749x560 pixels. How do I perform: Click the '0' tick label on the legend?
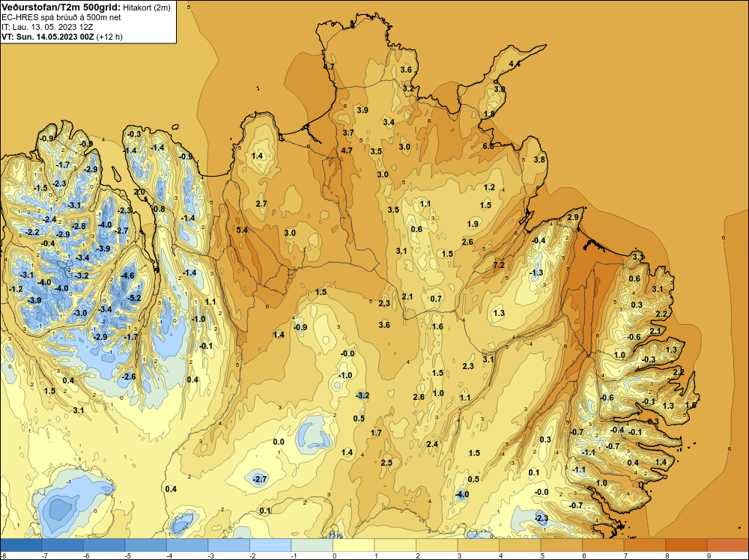[334, 556]
